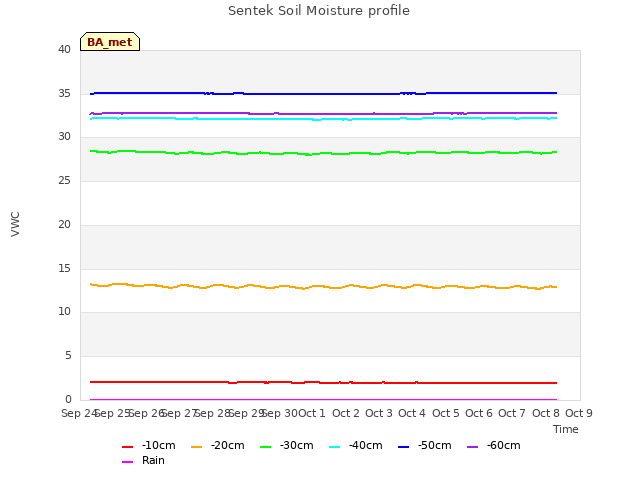Click the Oct 5 x-axis tick label
This screenshot has width=640, height=480.
(x=446, y=413)
